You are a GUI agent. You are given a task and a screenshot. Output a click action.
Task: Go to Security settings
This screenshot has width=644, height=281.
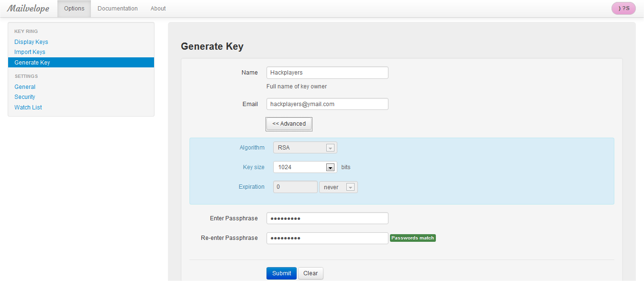(x=25, y=97)
